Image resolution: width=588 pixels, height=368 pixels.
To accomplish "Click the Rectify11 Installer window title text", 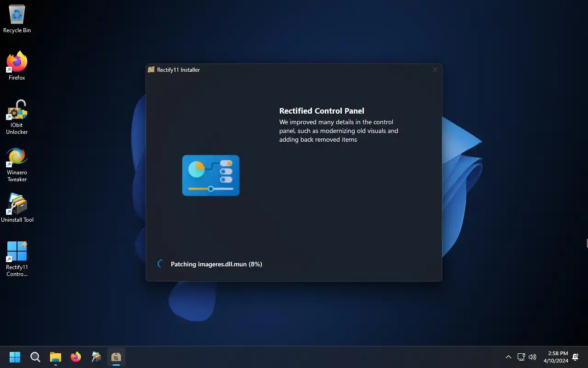I will (x=178, y=70).
